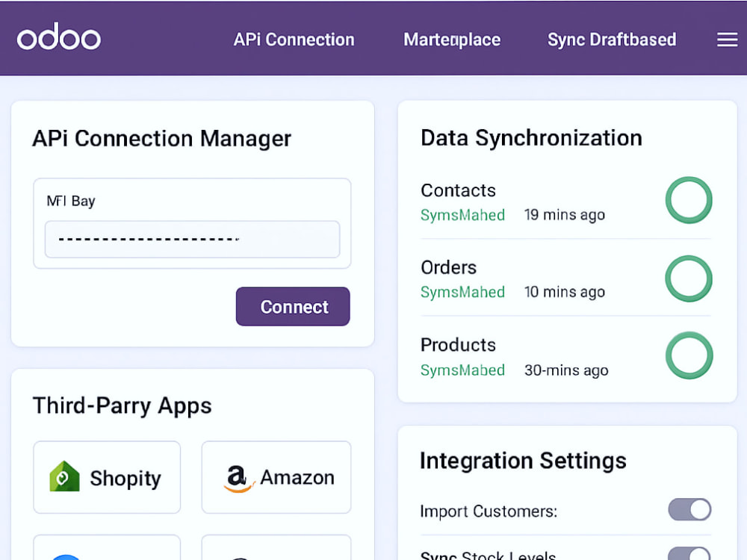Click the SymsMabed link under Products
Screen dimensions: 747x560
(462, 370)
